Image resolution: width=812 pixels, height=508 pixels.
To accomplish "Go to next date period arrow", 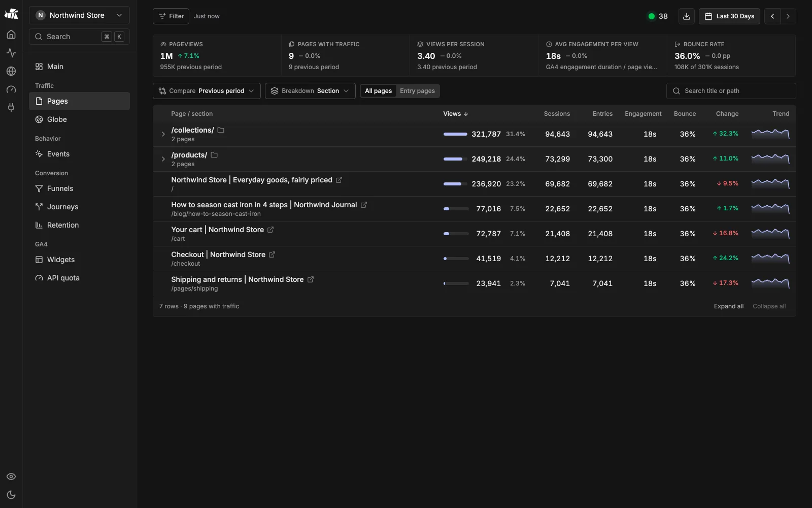I will 788,16.
